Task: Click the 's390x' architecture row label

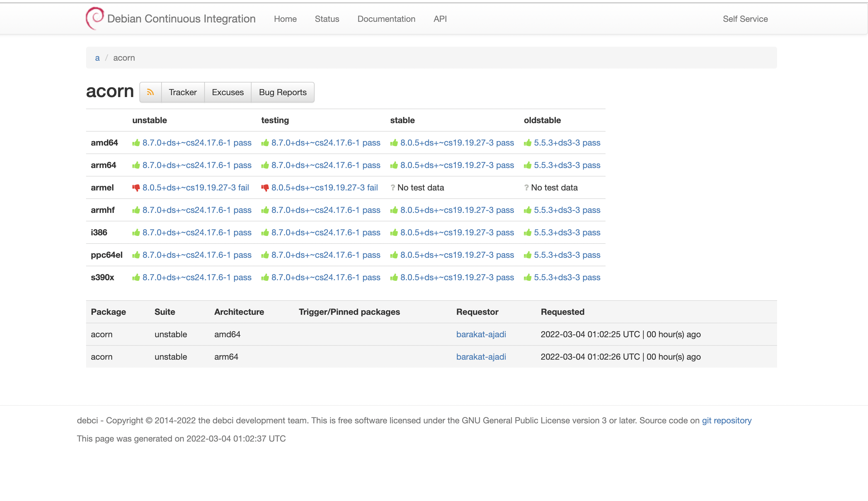Action: [x=102, y=277]
